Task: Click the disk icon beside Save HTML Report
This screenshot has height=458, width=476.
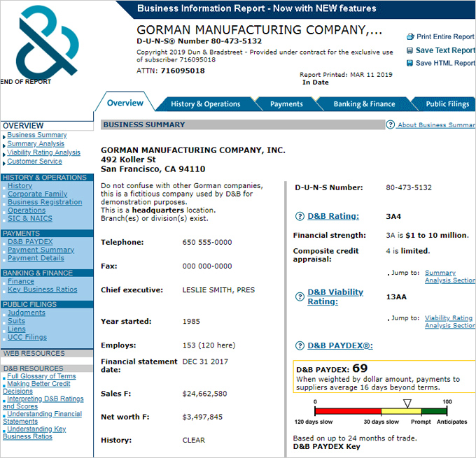Action: [x=409, y=63]
